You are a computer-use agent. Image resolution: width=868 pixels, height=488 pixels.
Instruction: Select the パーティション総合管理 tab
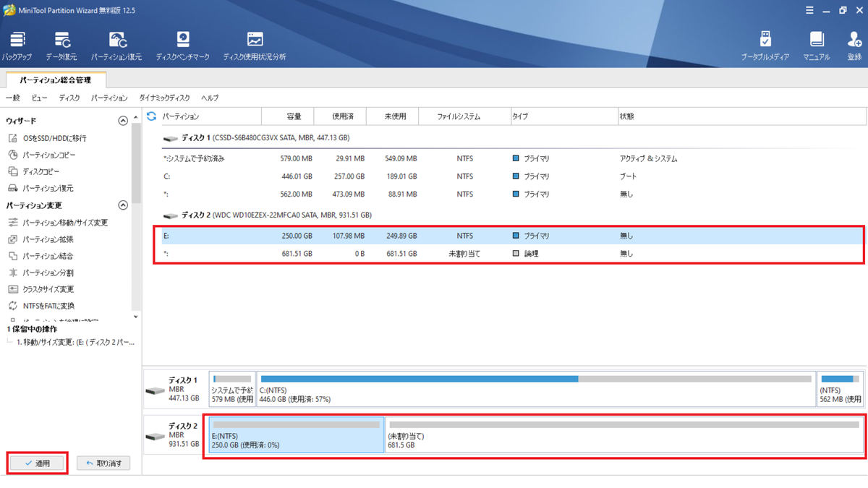55,80
